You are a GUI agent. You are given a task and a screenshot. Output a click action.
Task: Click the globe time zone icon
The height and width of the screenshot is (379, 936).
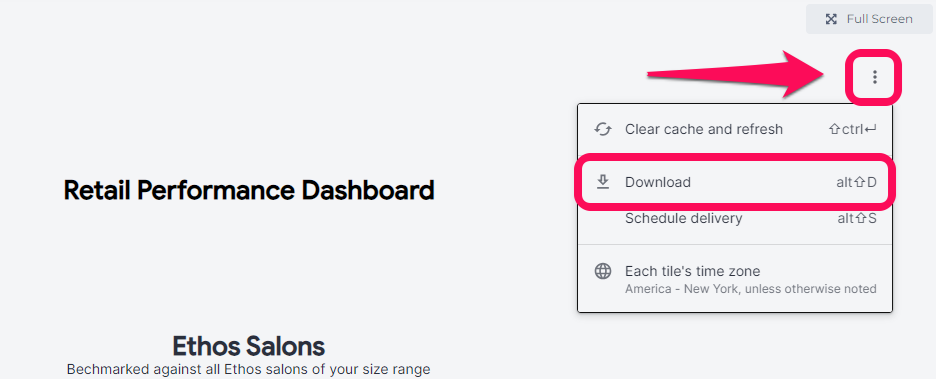[603, 272]
